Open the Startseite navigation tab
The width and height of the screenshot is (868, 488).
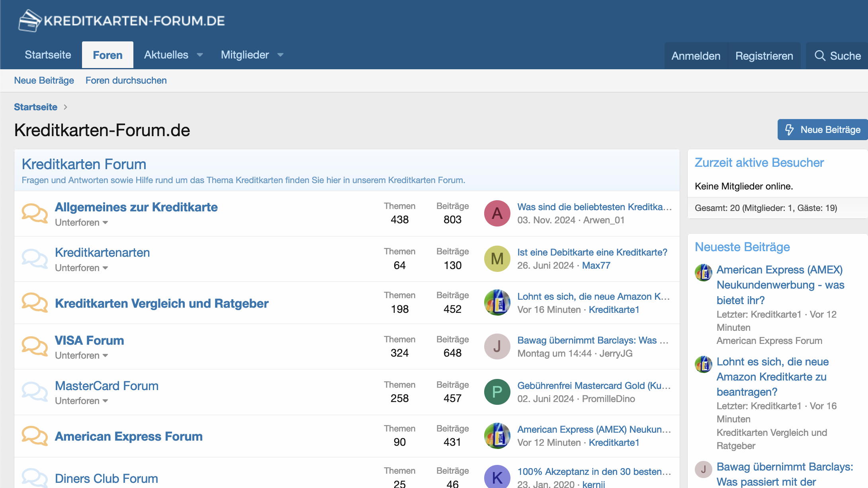(48, 55)
